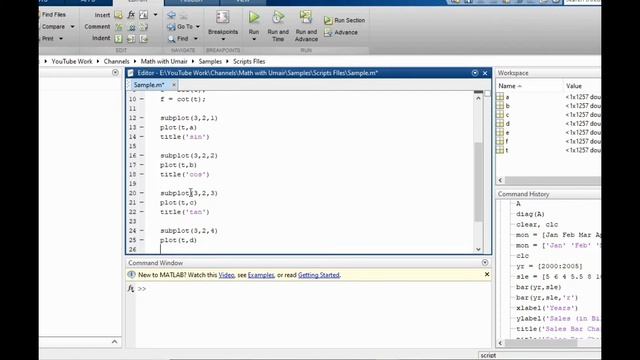Expand the Breakpoints dropdown arrow

point(223,40)
